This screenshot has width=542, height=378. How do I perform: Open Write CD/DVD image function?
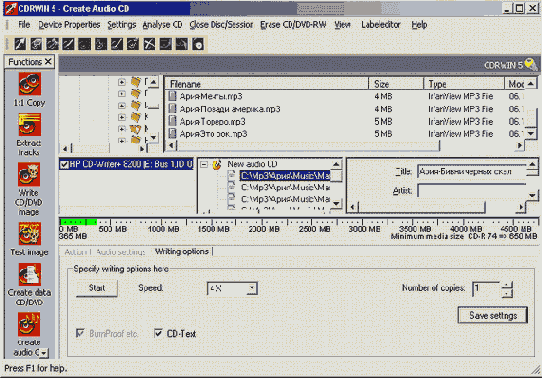[29, 175]
